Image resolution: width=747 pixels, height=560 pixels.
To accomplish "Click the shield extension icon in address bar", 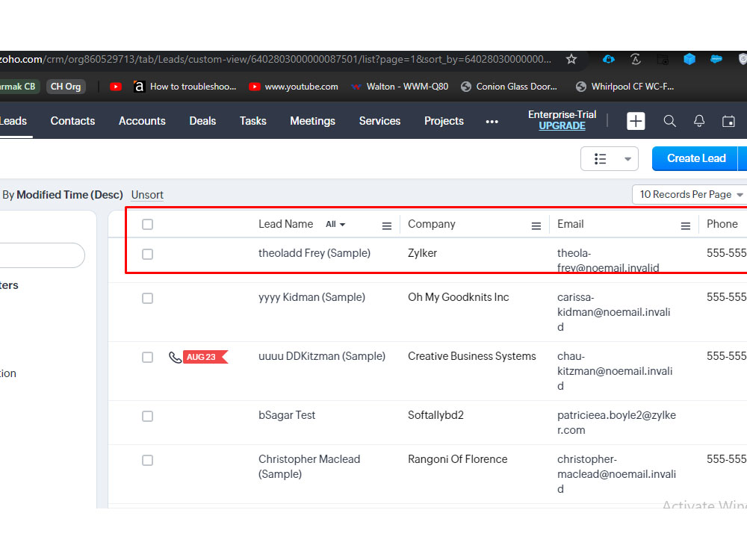I will 743,59.
